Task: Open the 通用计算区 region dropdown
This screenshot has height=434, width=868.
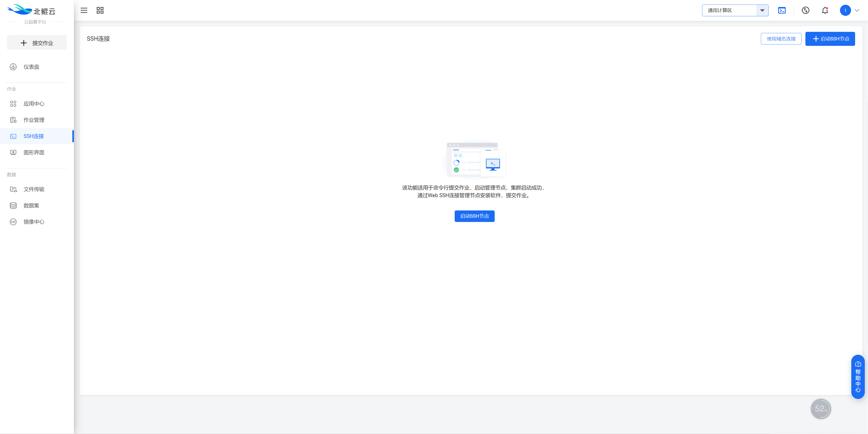Action: point(735,10)
